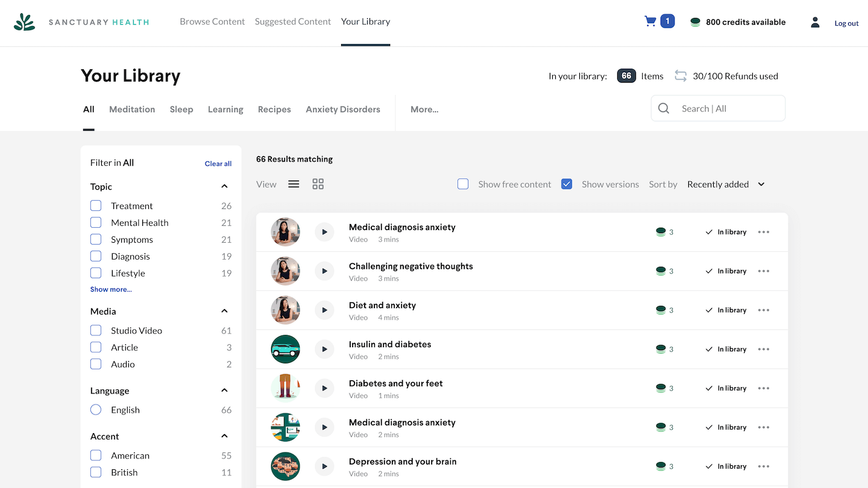Click the Sanctuary Health leaf logo
Viewport: 868px width, 488px height.
25,22
